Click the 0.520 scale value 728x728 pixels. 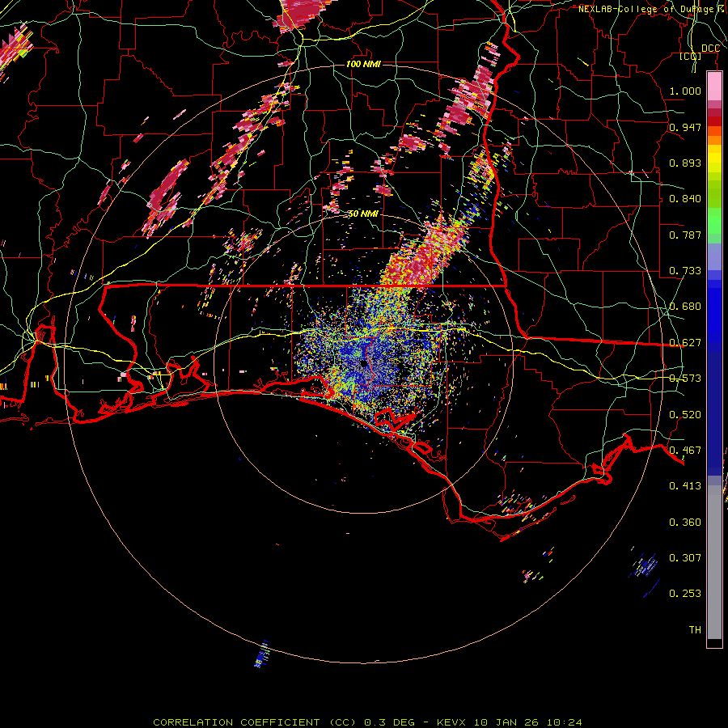[685, 415]
